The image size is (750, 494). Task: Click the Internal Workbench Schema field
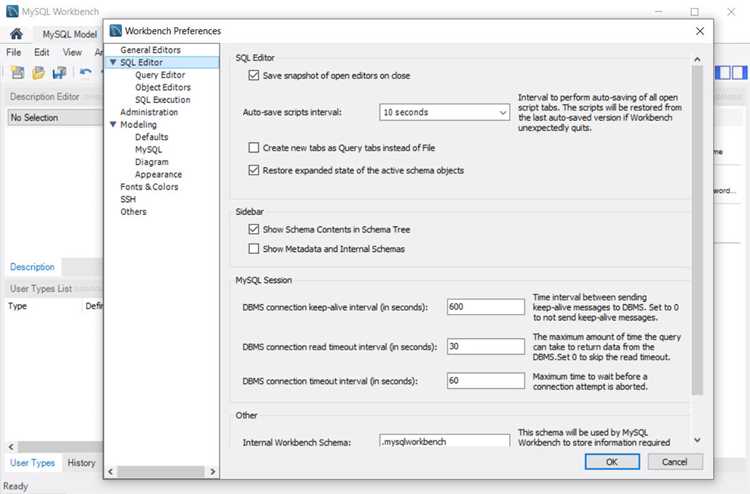[444, 440]
